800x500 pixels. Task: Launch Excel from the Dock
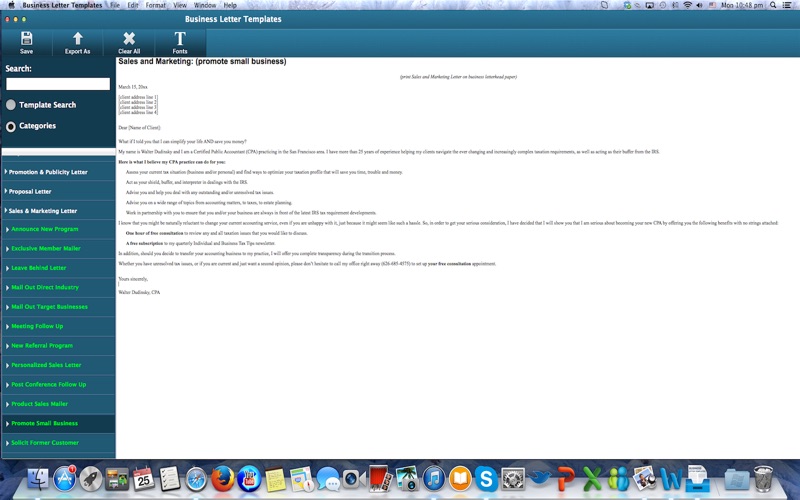[592, 479]
